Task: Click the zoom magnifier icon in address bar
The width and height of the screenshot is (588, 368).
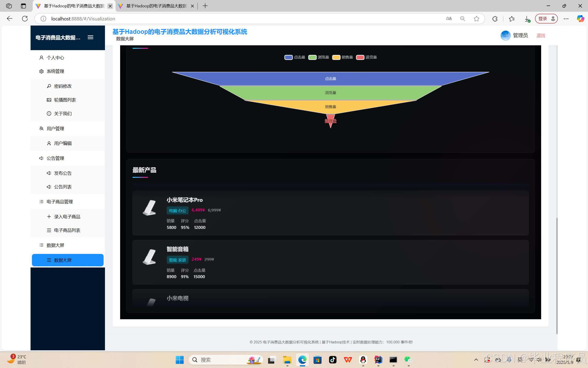Action: [x=463, y=19]
